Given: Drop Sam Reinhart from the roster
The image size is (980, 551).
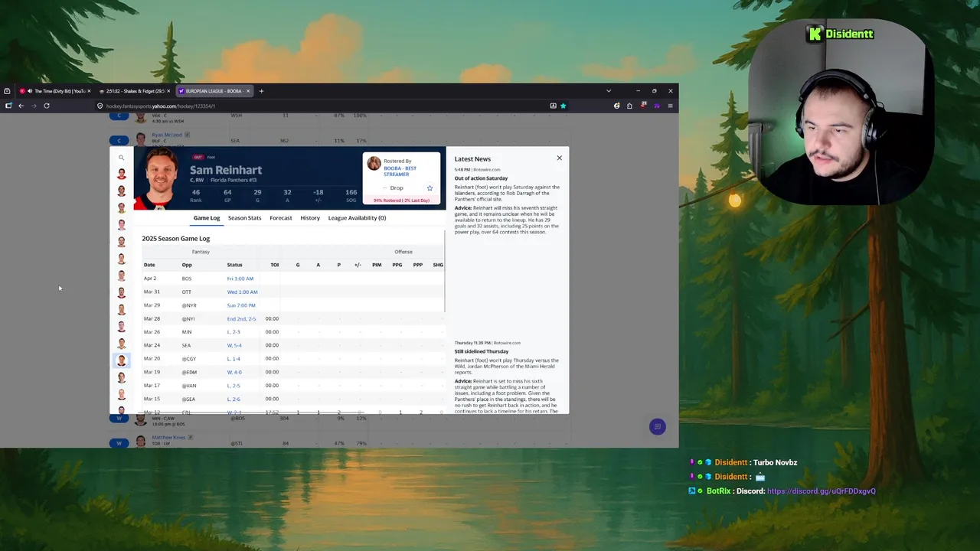Looking at the screenshot, I should [394, 188].
